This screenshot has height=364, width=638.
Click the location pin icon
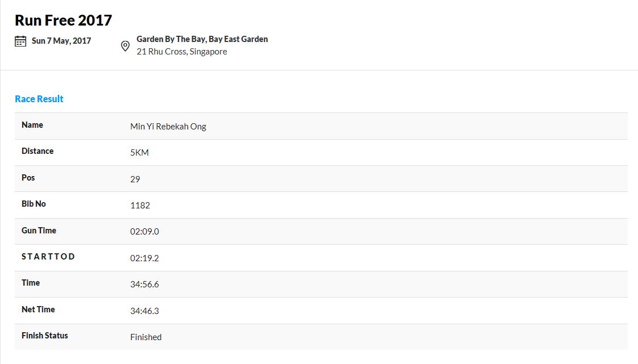pos(125,46)
